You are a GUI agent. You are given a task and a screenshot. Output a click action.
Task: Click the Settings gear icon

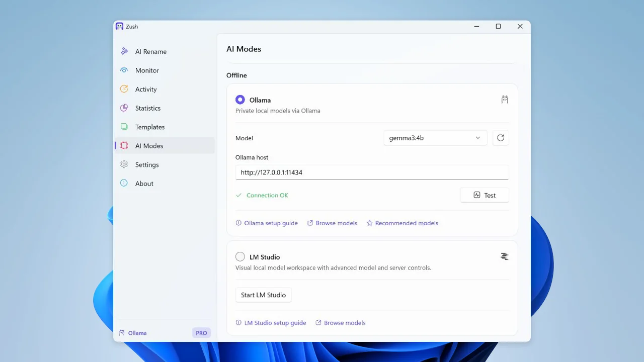click(x=124, y=164)
